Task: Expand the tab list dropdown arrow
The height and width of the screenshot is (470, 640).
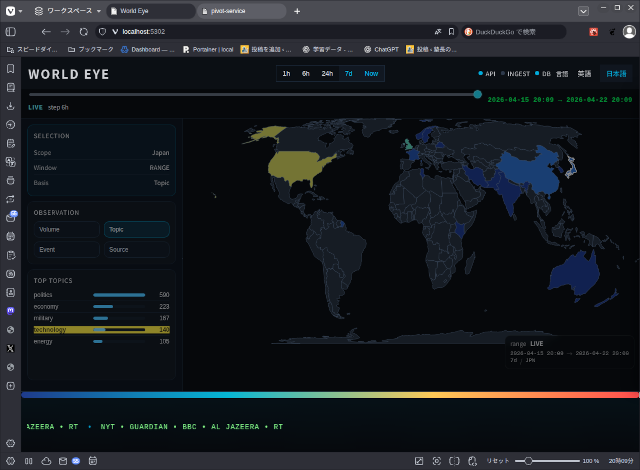Action: click(x=583, y=10)
